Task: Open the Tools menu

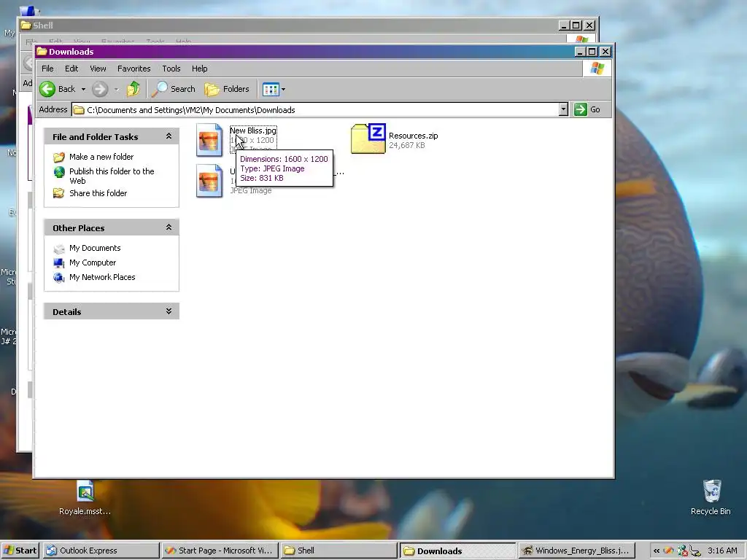Action: [x=171, y=69]
